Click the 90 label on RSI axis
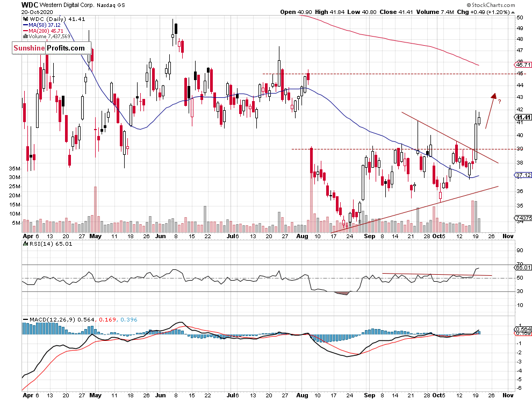 click(520, 251)
